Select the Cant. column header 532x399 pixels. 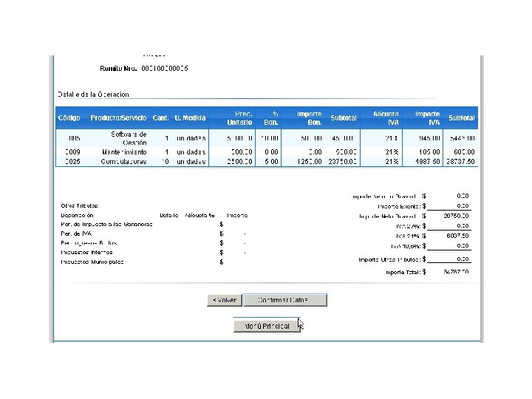pos(160,118)
